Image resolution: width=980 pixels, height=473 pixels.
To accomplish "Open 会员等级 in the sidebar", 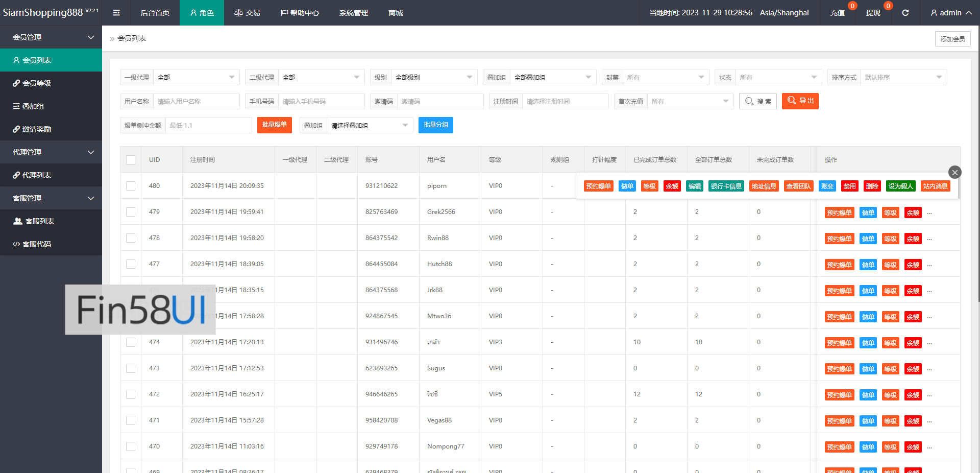I will [x=36, y=83].
